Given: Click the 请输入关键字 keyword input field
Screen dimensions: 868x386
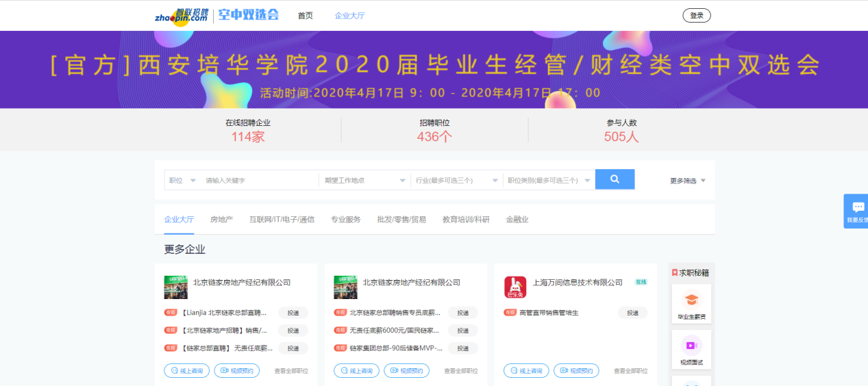Looking at the screenshot, I should point(260,181).
